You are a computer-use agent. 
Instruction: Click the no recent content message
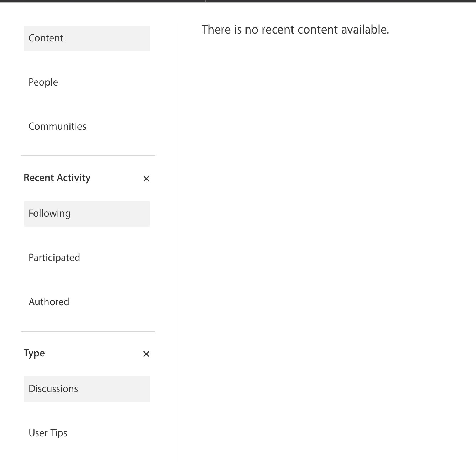[295, 30]
